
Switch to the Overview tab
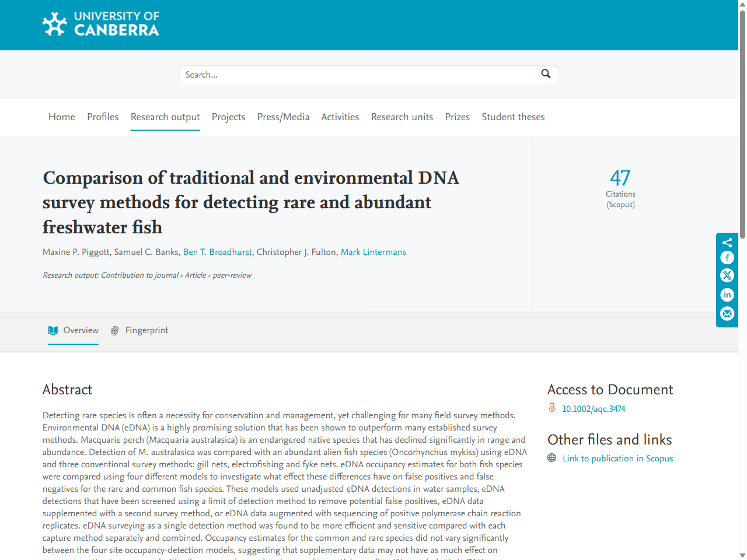(x=73, y=330)
